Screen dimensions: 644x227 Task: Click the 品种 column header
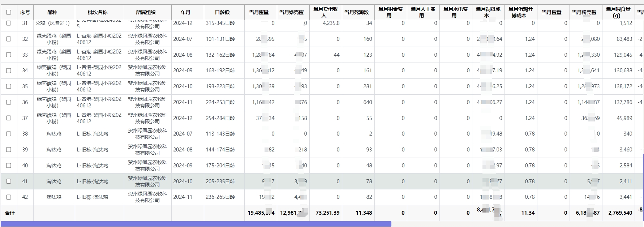click(52, 12)
